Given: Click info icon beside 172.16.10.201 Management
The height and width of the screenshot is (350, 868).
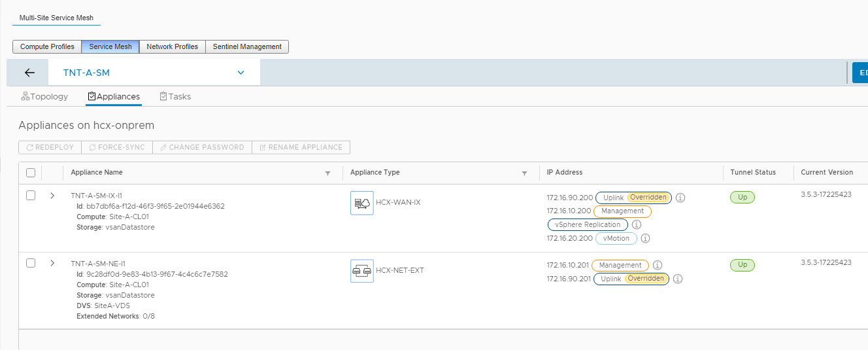Looking at the screenshot, I should [x=658, y=266].
